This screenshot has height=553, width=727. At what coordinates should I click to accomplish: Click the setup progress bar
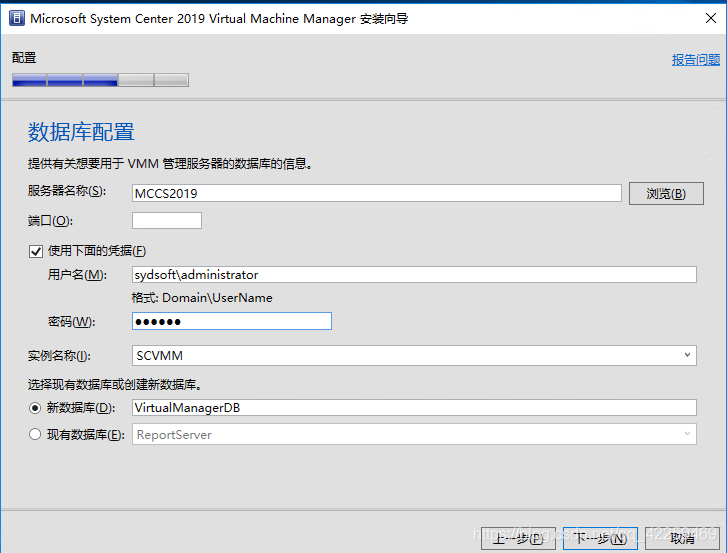coord(100,80)
